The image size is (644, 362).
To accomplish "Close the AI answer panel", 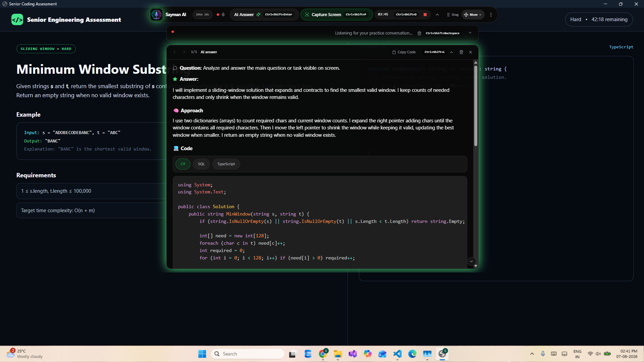I will tap(471, 52).
